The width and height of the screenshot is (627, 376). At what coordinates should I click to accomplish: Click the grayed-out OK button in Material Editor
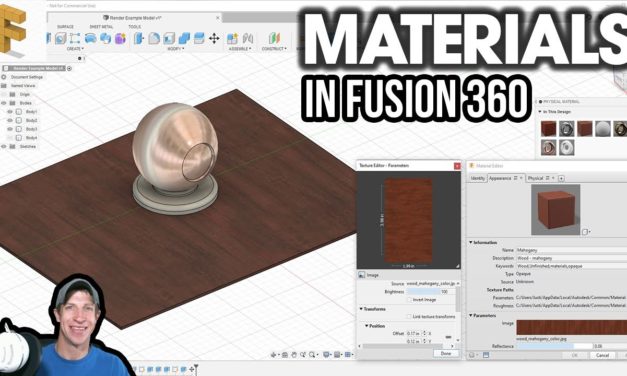(x=575, y=355)
